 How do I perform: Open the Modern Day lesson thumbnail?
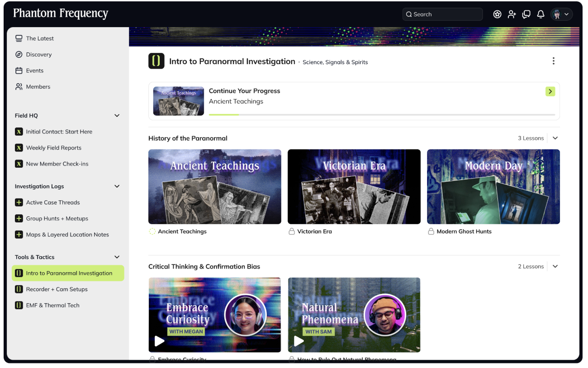click(x=493, y=187)
